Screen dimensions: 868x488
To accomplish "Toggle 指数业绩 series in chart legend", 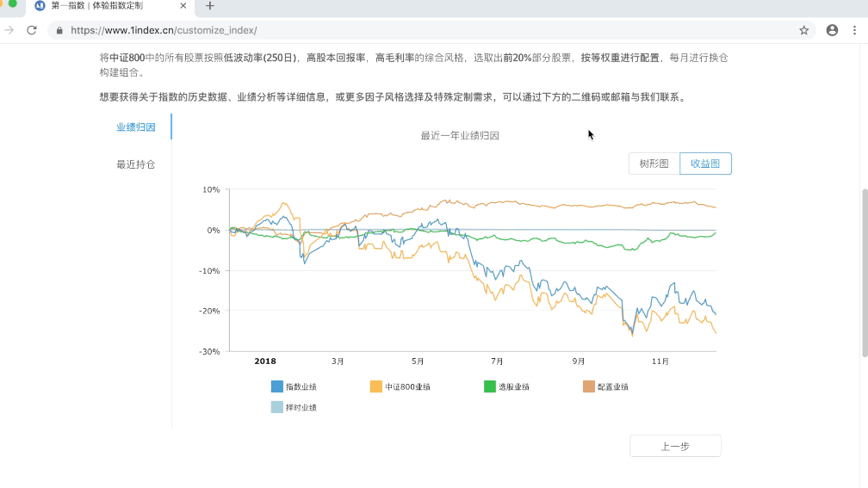I will click(294, 387).
